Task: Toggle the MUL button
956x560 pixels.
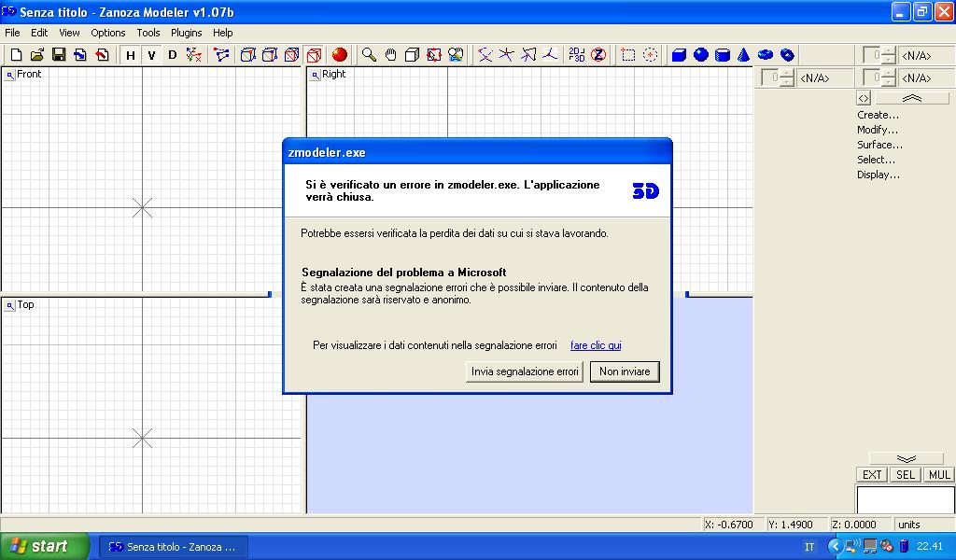Action: pos(939,475)
